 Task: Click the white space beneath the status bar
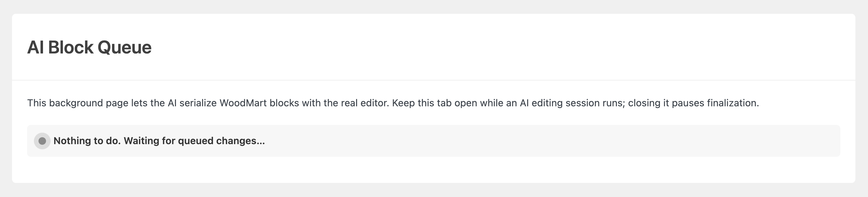click(434, 169)
